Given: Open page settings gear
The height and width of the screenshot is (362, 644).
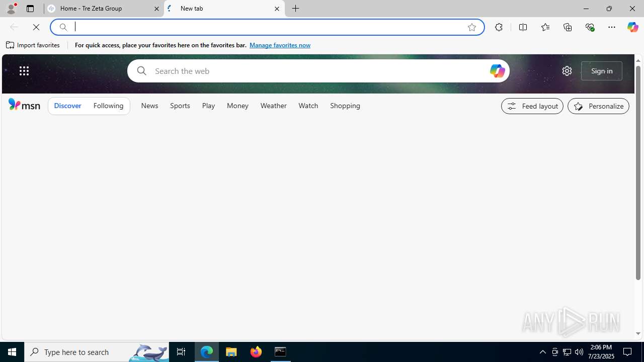Looking at the screenshot, I should tap(567, 71).
